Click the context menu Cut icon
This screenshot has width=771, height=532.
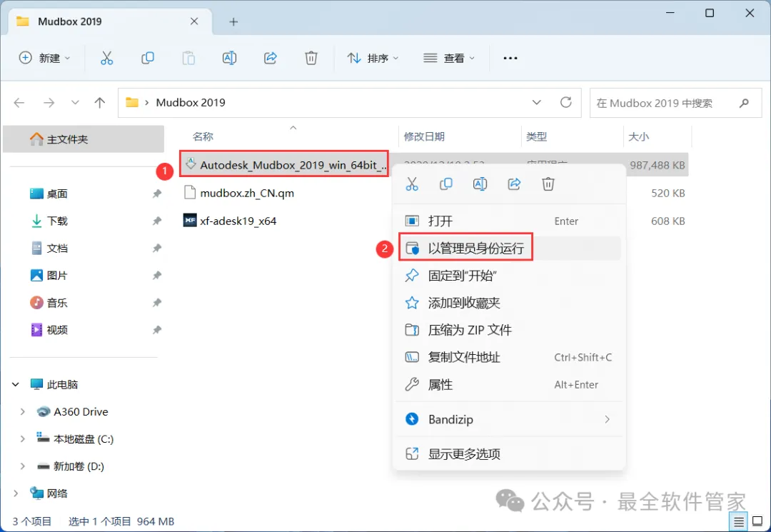tap(412, 184)
